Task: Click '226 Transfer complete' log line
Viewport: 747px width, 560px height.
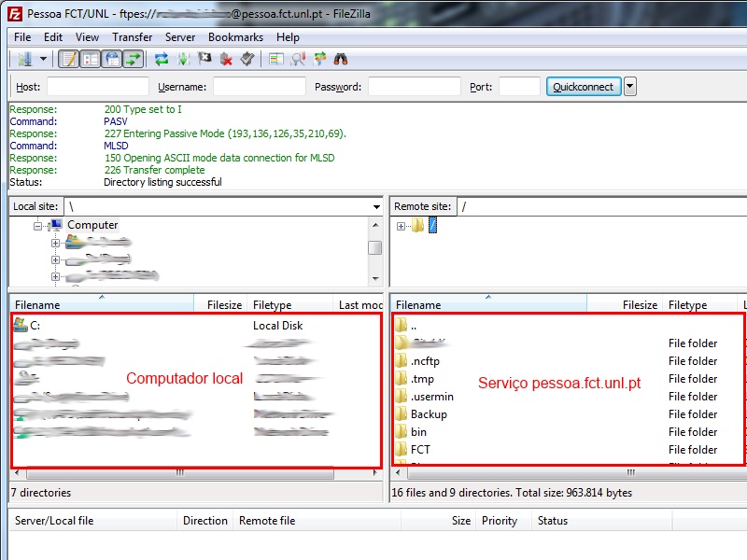Action: coord(154,170)
